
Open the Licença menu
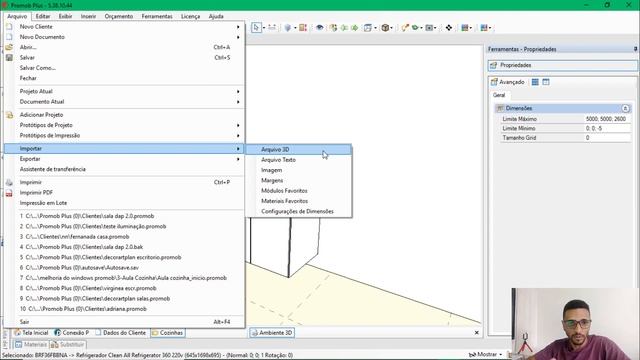191,16
